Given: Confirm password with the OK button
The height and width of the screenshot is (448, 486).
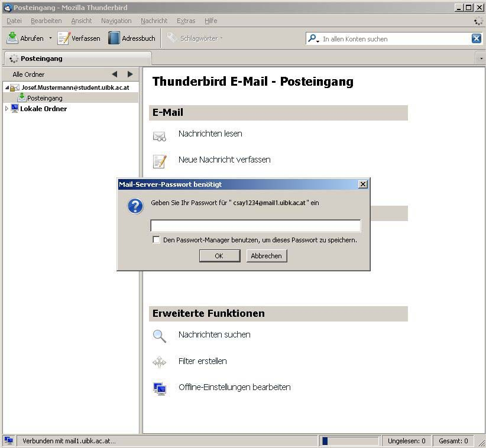Looking at the screenshot, I should (x=219, y=256).
